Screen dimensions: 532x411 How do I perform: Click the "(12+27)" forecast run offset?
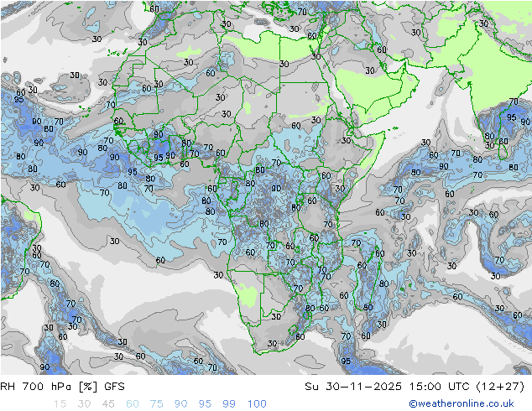[500, 386]
